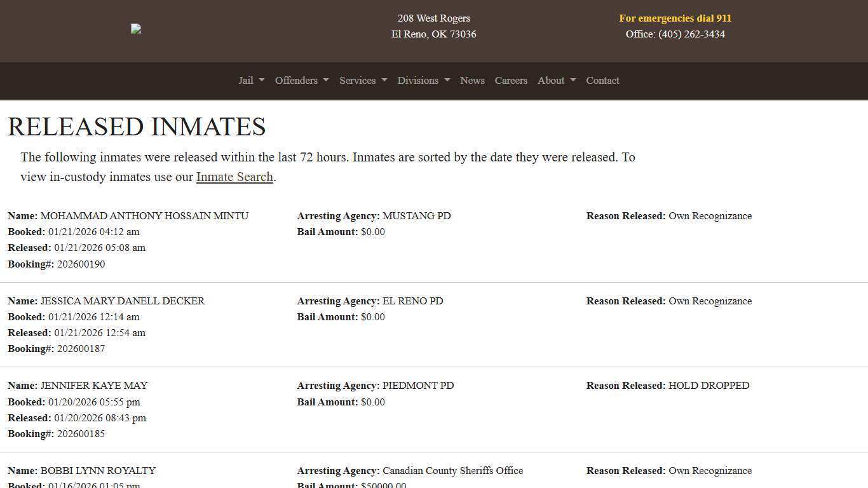This screenshot has width=868, height=488.
Task: Select MOHAMMAD ANTHONY HOSSAIN MINTU's record
Action: tap(144, 215)
